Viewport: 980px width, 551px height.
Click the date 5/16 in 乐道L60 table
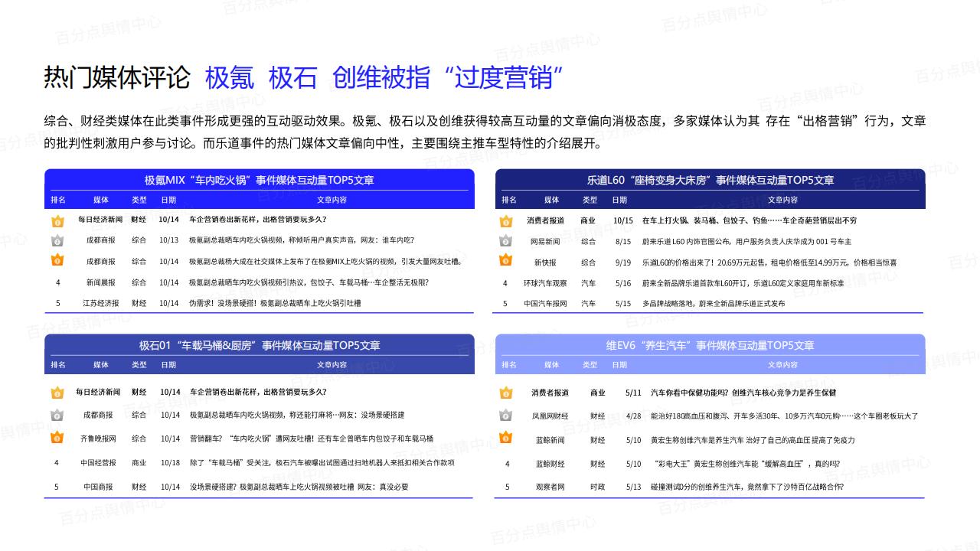pyautogui.click(x=623, y=283)
